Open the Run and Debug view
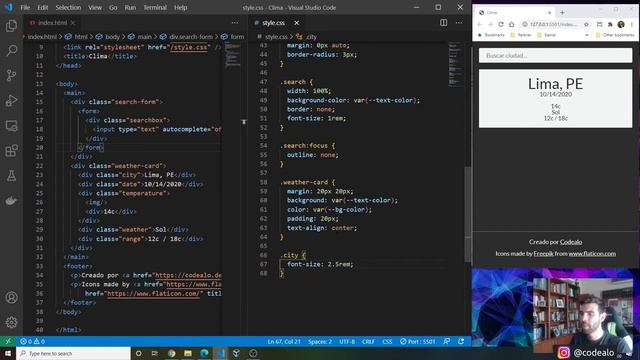The image size is (640, 360). click(11, 100)
